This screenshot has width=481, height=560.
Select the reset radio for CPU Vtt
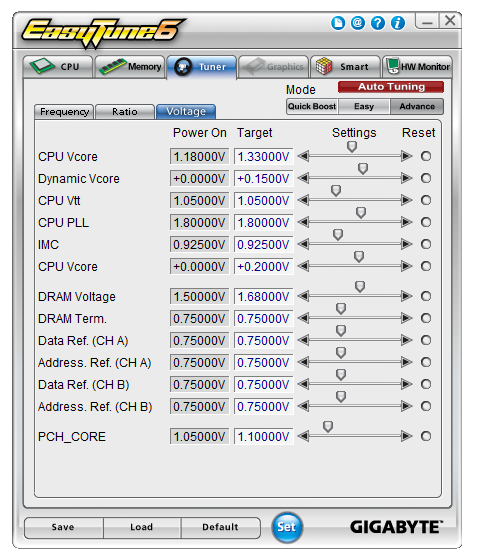click(426, 200)
